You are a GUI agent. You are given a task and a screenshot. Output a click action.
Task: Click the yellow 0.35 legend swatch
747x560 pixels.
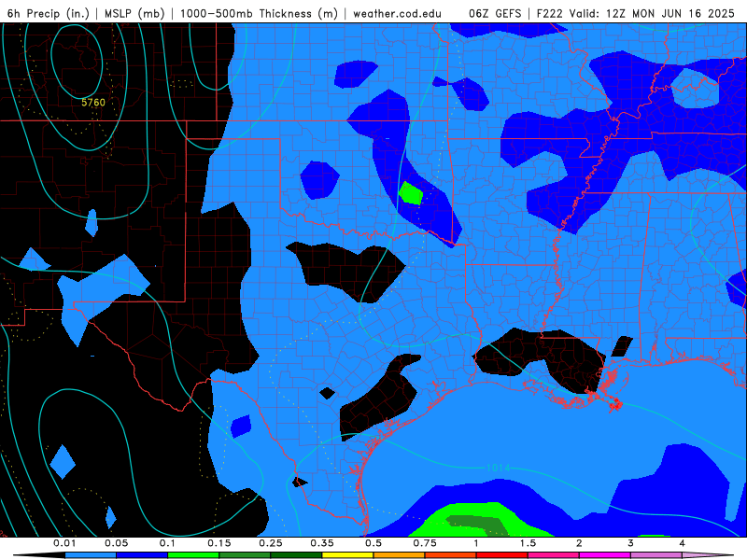coord(347,555)
